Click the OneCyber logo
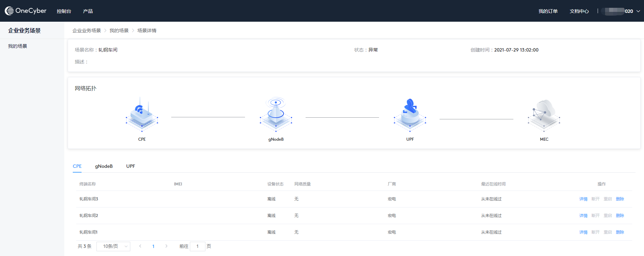The height and width of the screenshot is (256, 644). [x=26, y=11]
